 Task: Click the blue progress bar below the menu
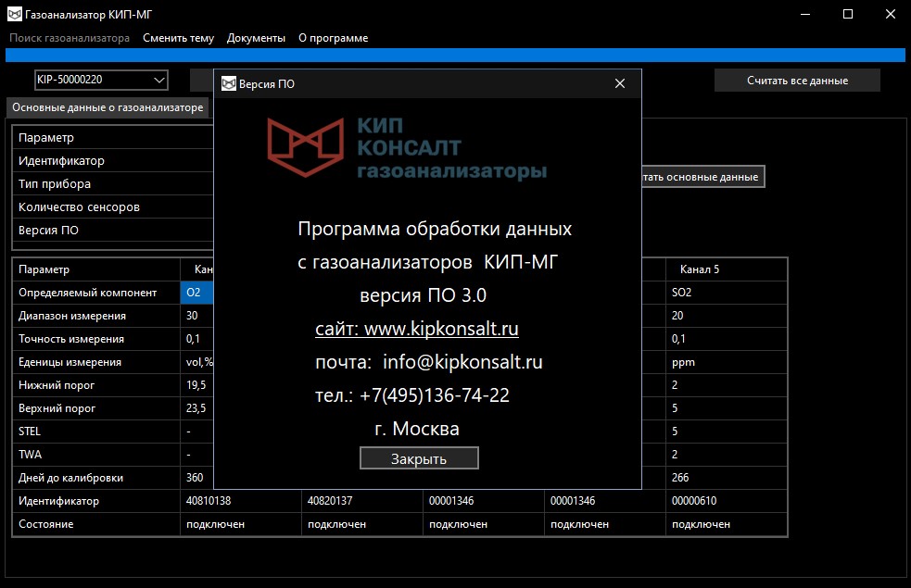pyautogui.click(x=455, y=56)
